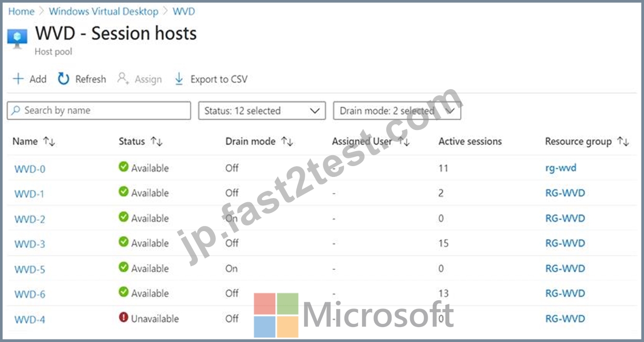The width and height of the screenshot is (644, 342).
Task: Open session host WVD-3
Action: (29, 244)
